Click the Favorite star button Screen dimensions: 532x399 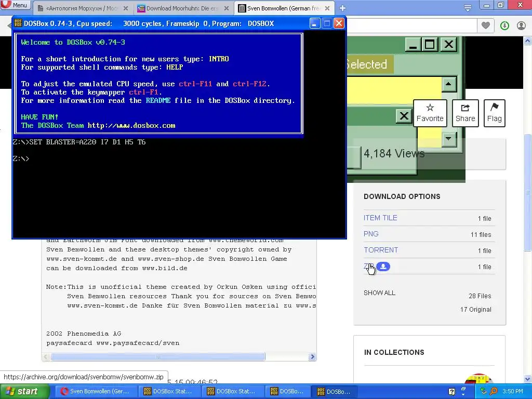point(430,113)
